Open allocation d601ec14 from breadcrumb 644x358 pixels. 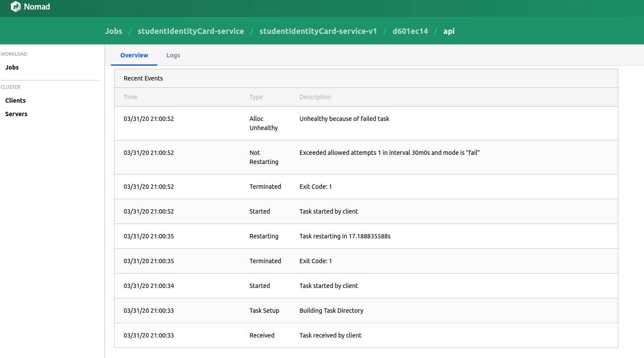tap(410, 31)
